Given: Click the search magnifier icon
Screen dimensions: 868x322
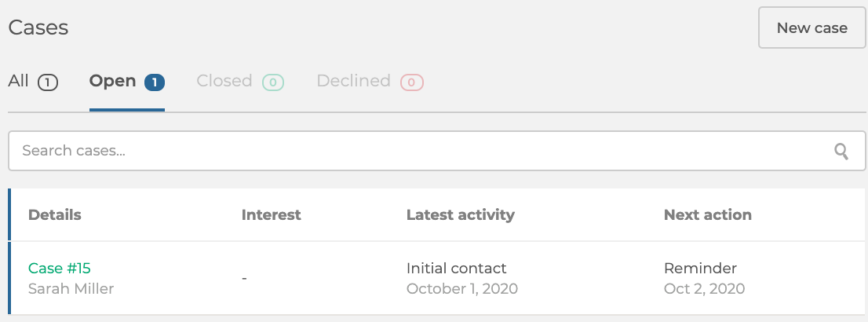Looking at the screenshot, I should click(841, 152).
